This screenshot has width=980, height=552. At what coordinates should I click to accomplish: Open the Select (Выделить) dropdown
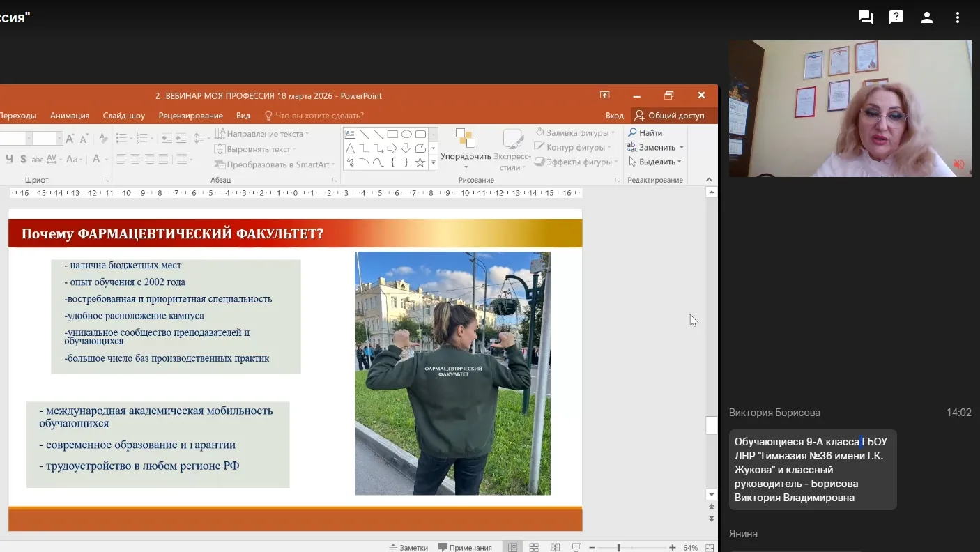pyautogui.click(x=655, y=162)
